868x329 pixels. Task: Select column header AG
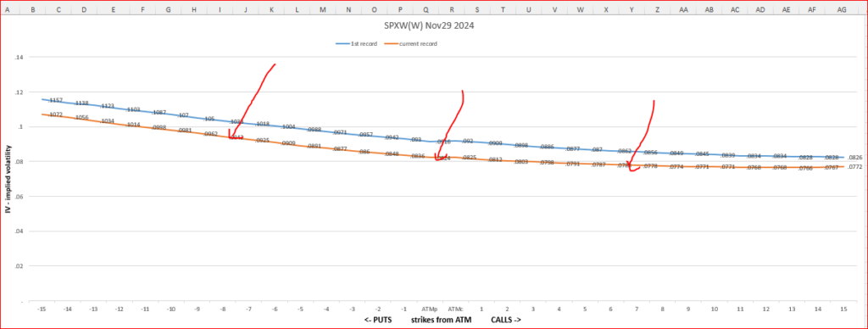[x=842, y=9]
